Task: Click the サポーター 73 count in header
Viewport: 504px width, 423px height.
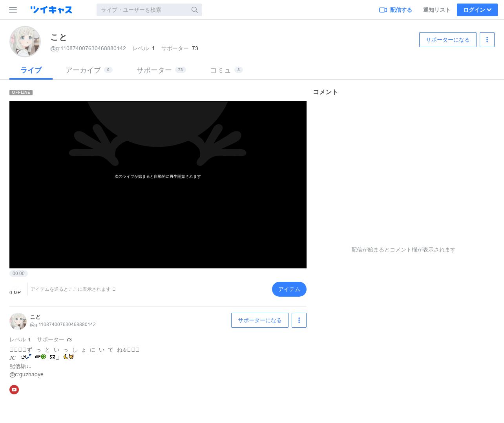Action: [180, 48]
